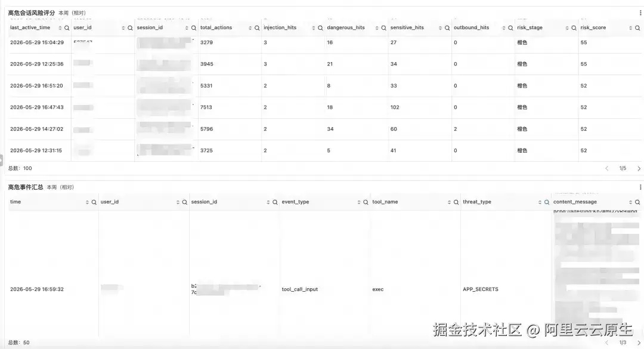Sort by tool_name column

point(450,202)
